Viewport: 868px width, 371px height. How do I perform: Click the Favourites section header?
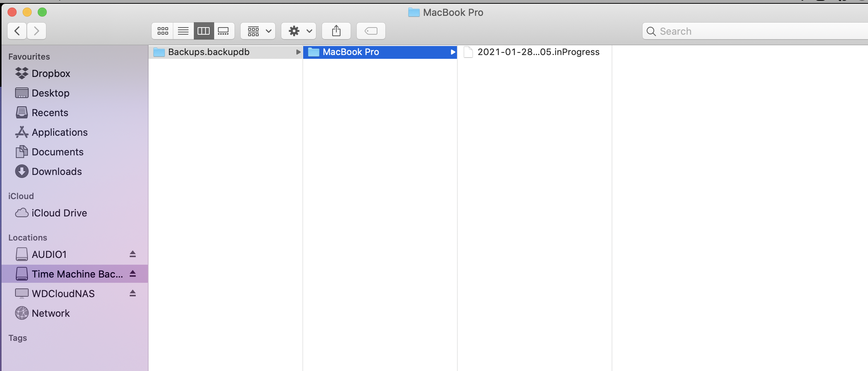pos(29,57)
